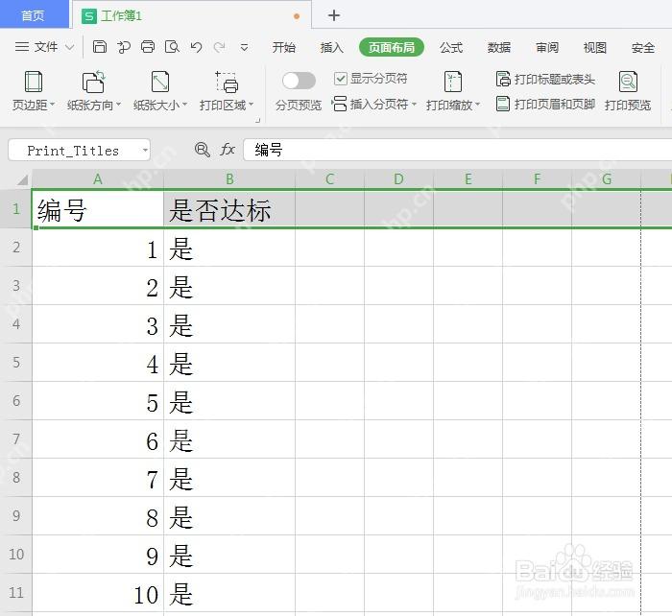
Task: Click the 插入分页符 icon
Action: pyautogui.click(x=339, y=104)
